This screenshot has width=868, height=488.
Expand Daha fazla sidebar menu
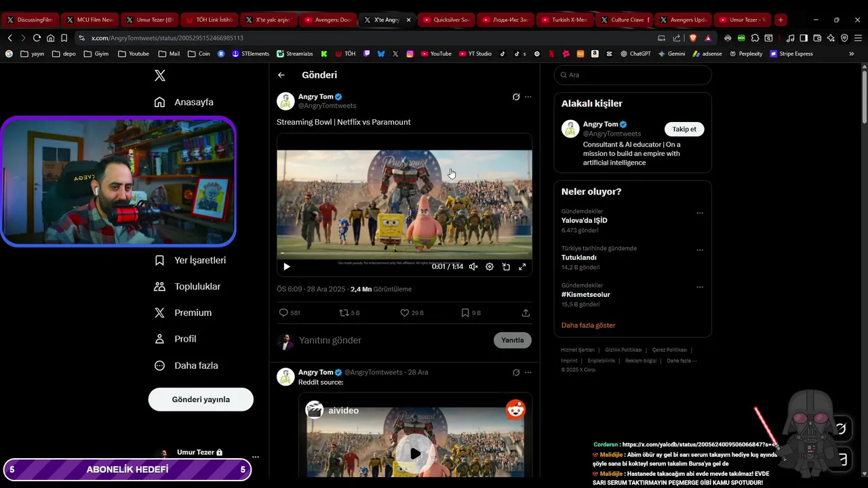(x=186, y=365)
